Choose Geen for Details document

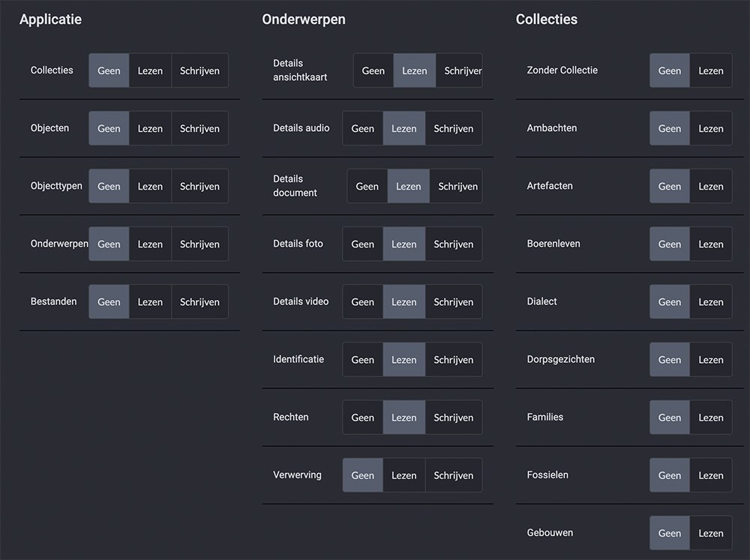367,186
